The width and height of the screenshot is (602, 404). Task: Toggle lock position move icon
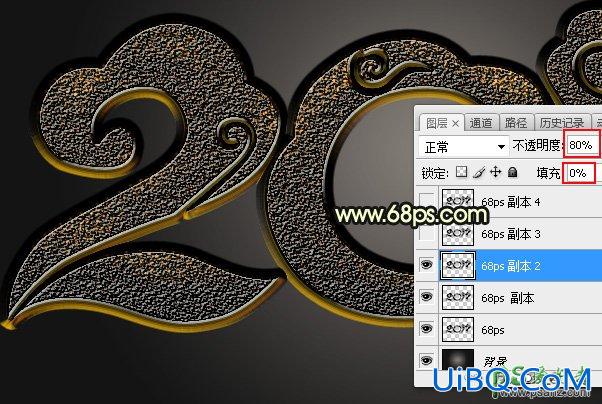pos(496,172)
